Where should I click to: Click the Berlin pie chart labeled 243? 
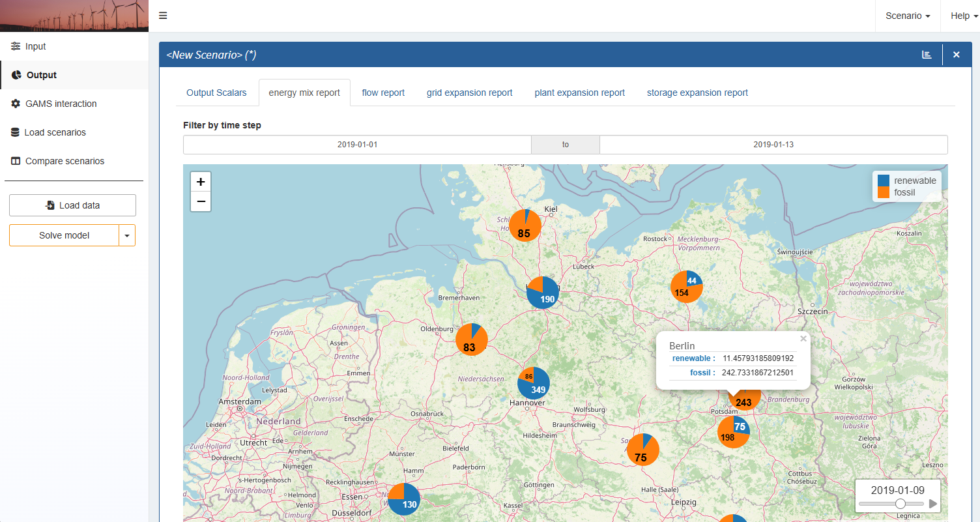click(x=744, y=399)
